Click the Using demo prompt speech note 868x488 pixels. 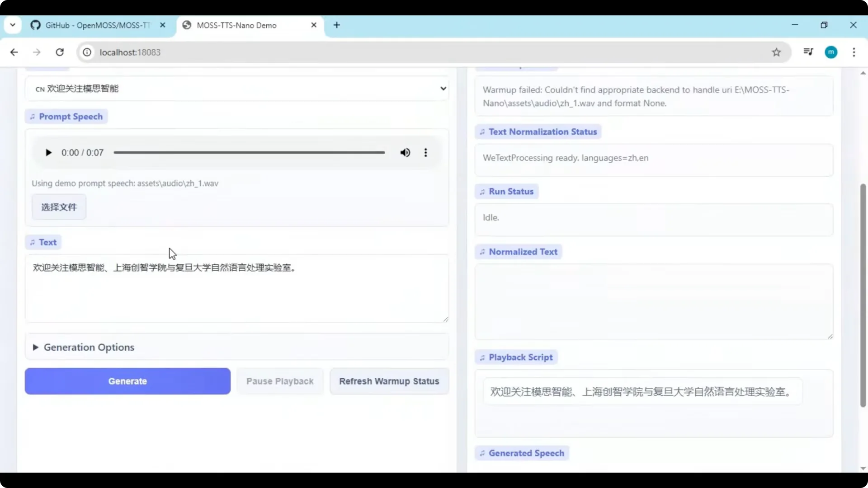125,183
